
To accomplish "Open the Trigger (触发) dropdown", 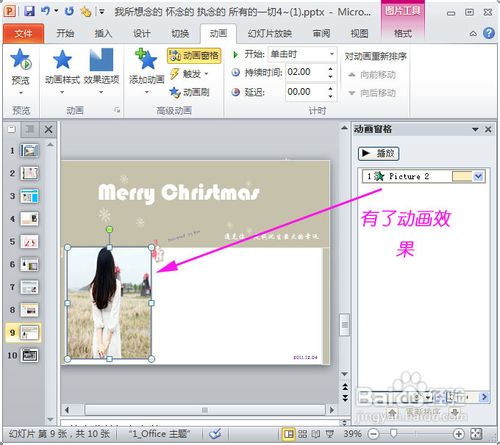I will [x=190, y=74].
